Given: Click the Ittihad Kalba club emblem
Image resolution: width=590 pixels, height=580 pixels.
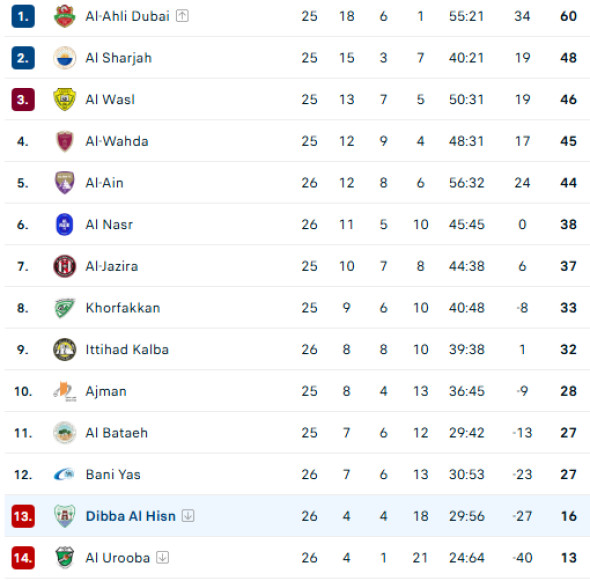Looking at the screenshot, I should [x=64, y=350].
